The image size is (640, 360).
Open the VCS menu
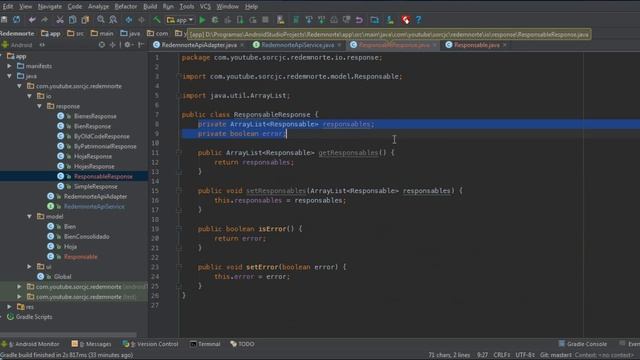205,7
